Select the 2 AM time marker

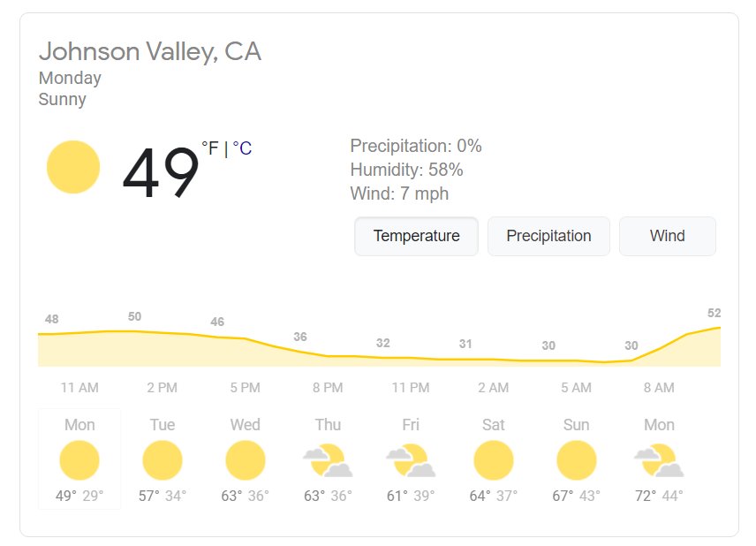pos(494,388)
